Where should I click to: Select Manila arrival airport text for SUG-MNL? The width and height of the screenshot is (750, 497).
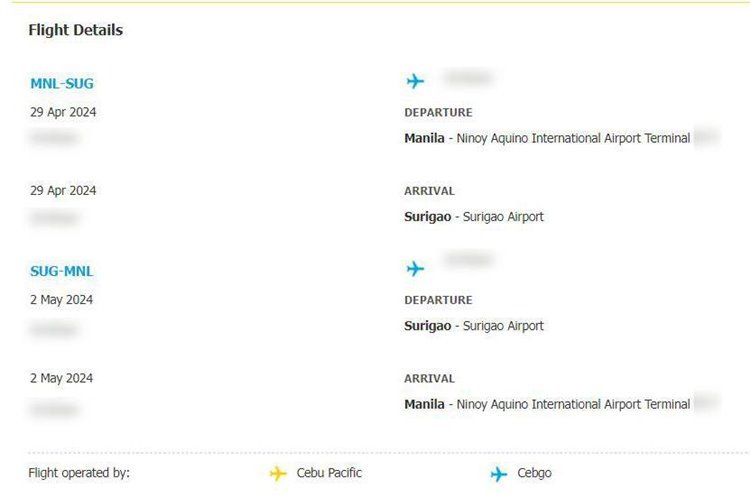coord(547,404)
